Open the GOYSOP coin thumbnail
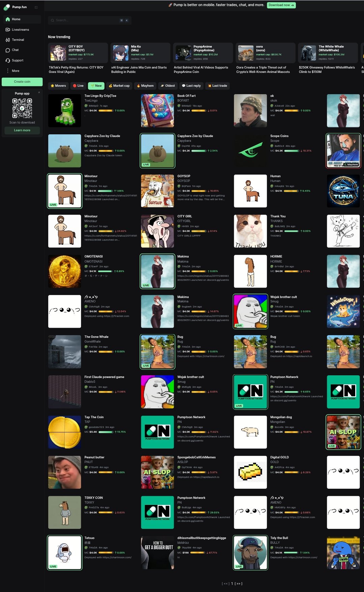The height and width of the screenshot is (592, 364). point(158,191)
